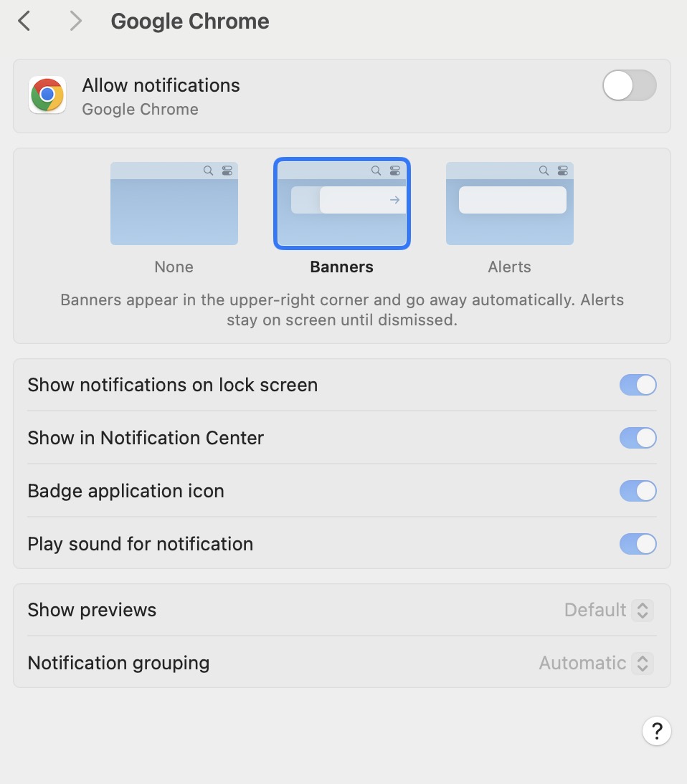The image size is (687, 784).
Task: Toggle Play sound for notification switch
Action: click(x=638, y=544)
